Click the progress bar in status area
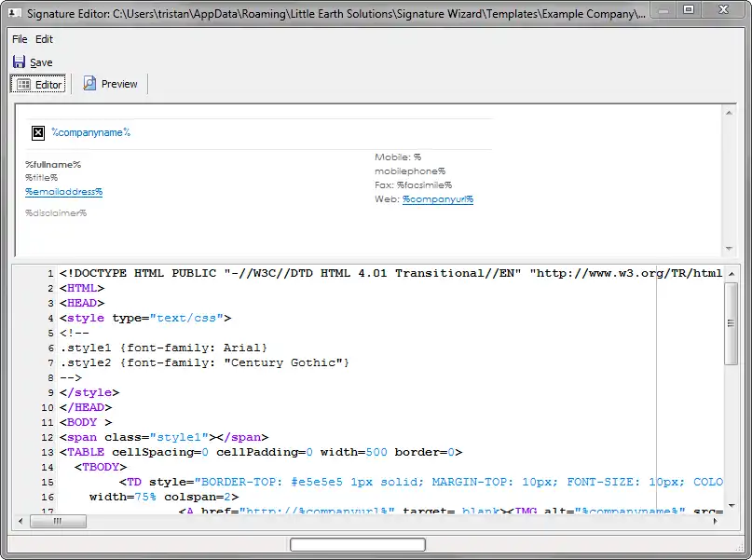752x560 pixels. [358, 545]
